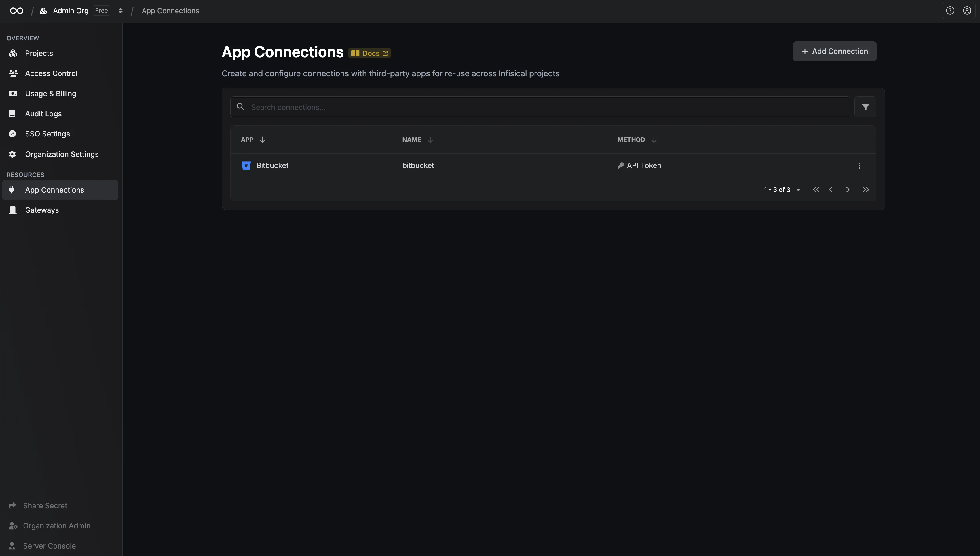Click the NAME column header

(x=411, y=140)
